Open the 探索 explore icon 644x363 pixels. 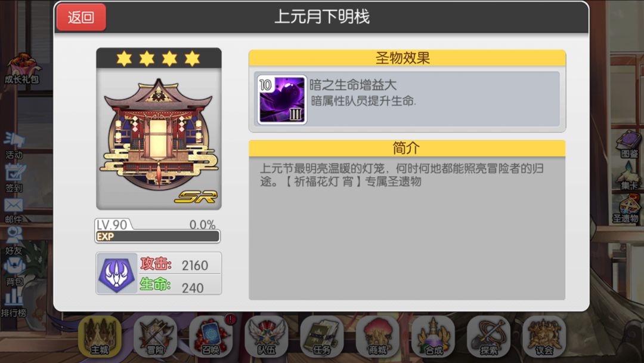click(488, 336)
